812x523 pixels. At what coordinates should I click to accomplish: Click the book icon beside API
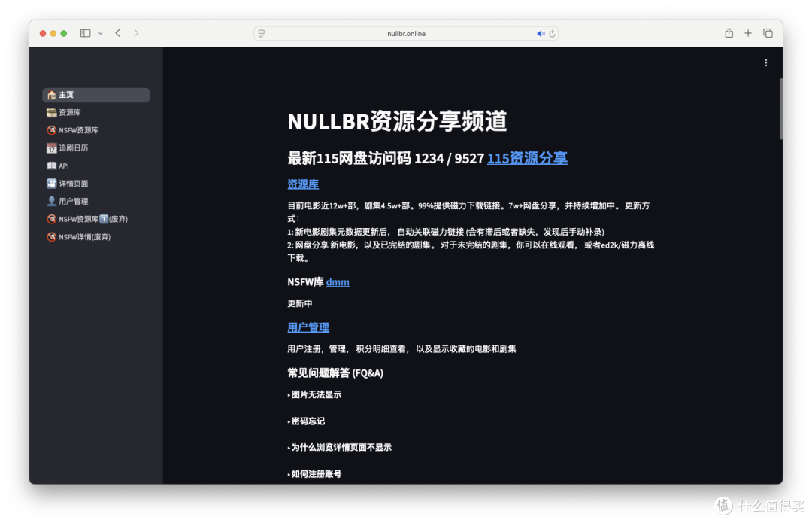pos(51,166)
